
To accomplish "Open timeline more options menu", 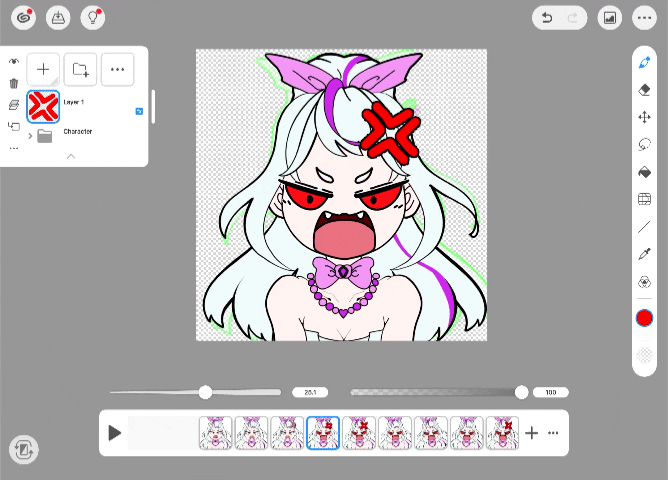I will [x=553, y=433].
